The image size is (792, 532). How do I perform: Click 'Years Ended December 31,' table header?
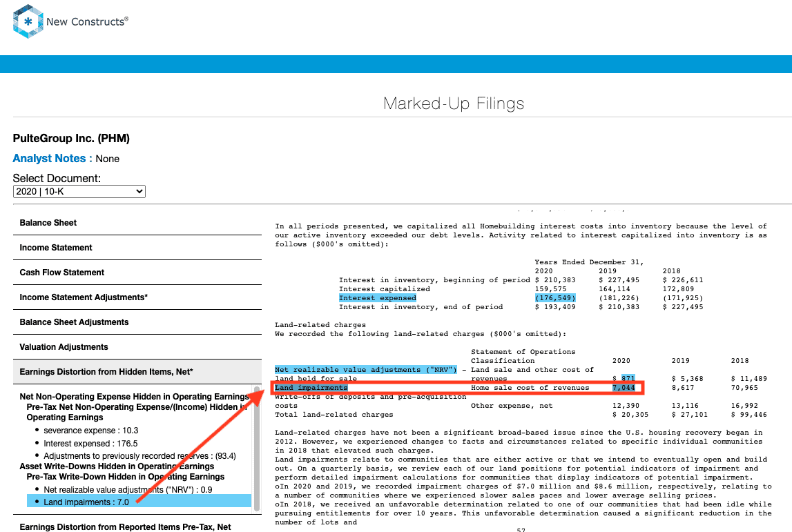[590, 262]
